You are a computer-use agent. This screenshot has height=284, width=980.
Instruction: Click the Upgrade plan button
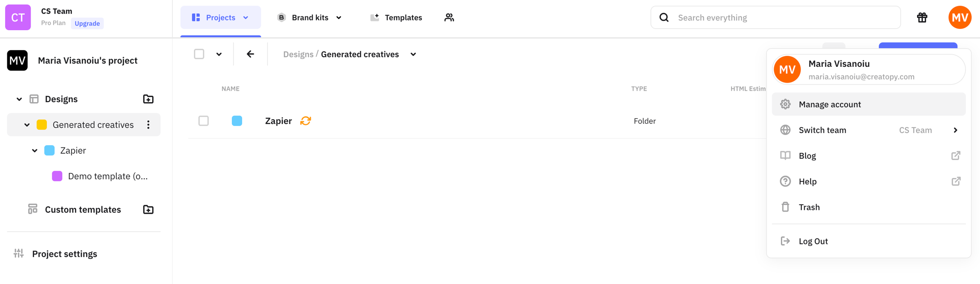(87, 23)
